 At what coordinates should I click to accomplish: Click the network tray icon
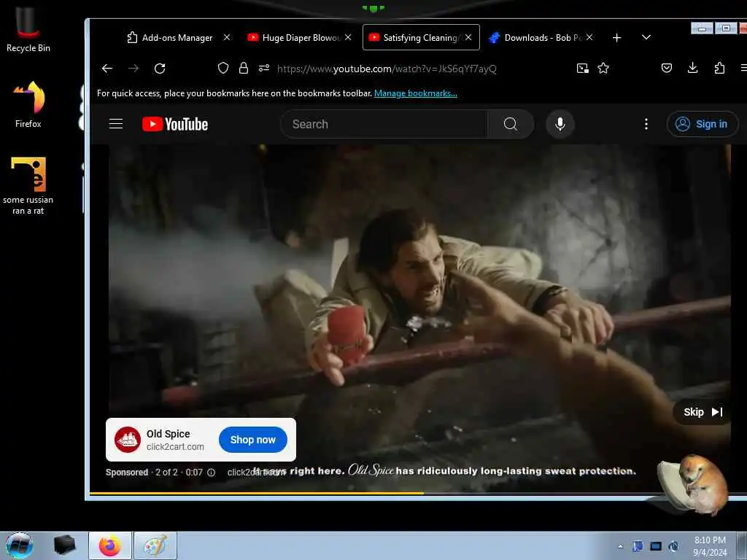point(656,546)
